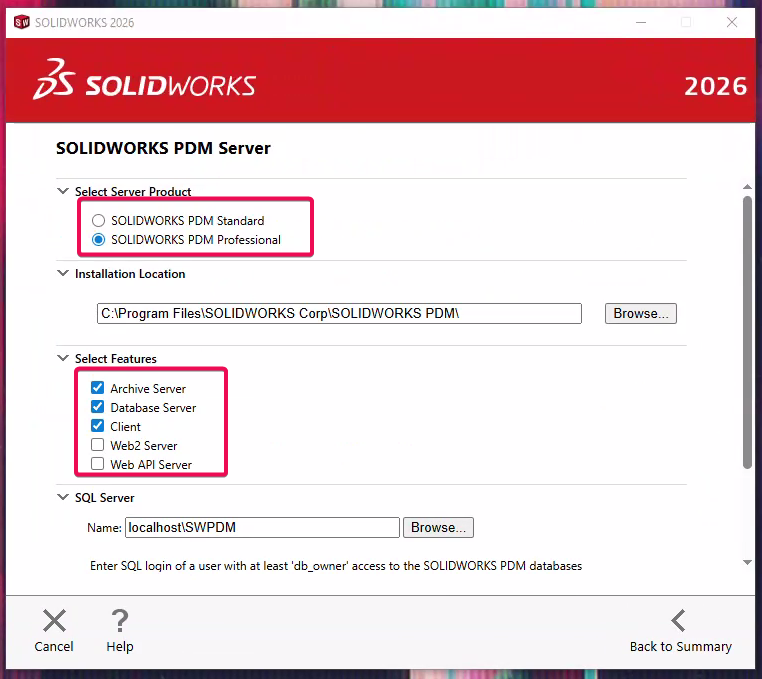762x679 pixels.
Task: Open Help via question mark icon
Action: (120, 621)
